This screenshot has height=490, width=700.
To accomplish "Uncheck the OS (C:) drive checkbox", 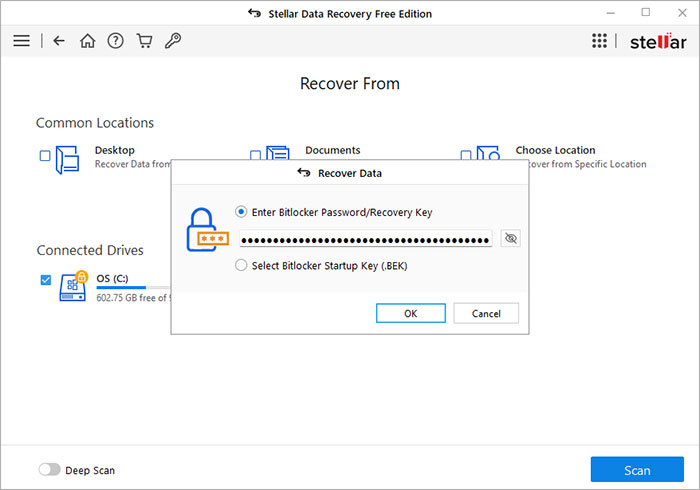I will [46, 280].
